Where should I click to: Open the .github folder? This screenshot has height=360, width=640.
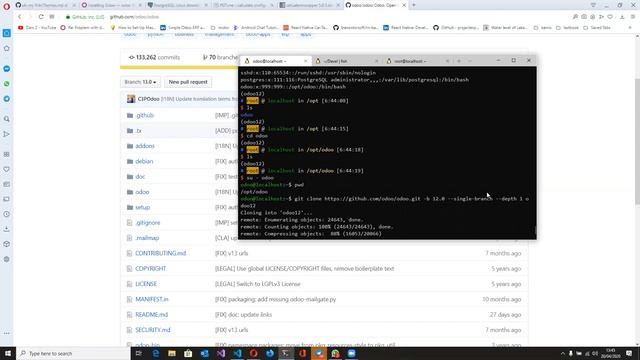coord(144,116)
